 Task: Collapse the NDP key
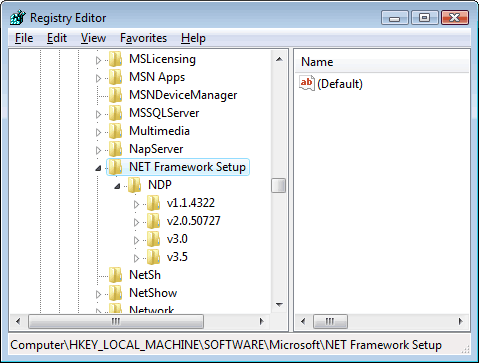(x=117, y=186)
